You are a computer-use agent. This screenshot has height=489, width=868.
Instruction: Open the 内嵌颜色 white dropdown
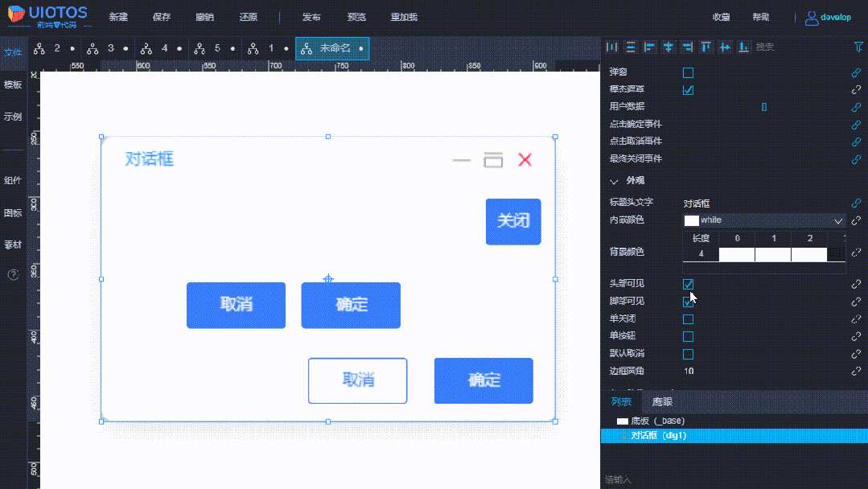pos(837,220)
